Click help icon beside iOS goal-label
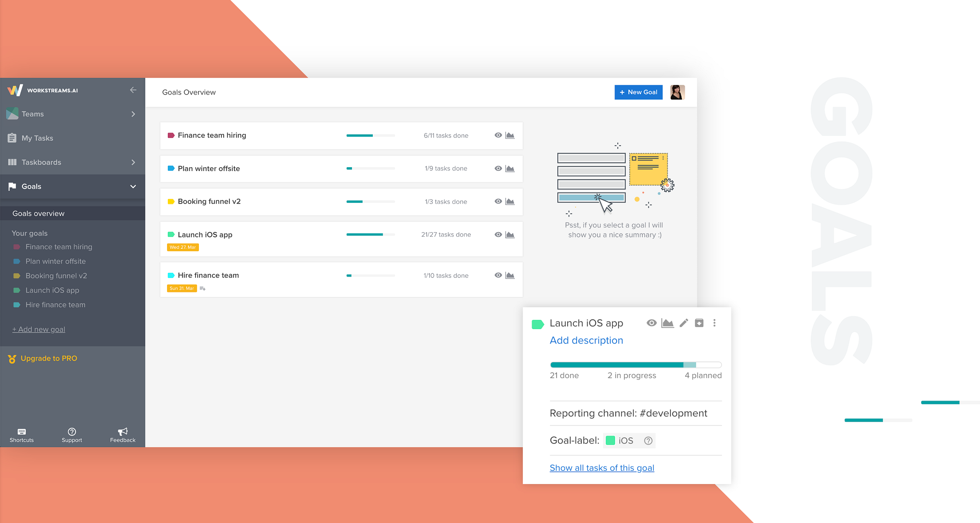Viewport: 980px width, 523px height. [648, 441]
